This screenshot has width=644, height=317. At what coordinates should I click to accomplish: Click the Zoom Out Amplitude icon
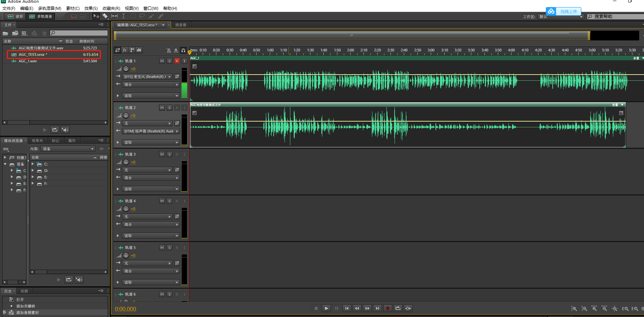tap(584, 308)
